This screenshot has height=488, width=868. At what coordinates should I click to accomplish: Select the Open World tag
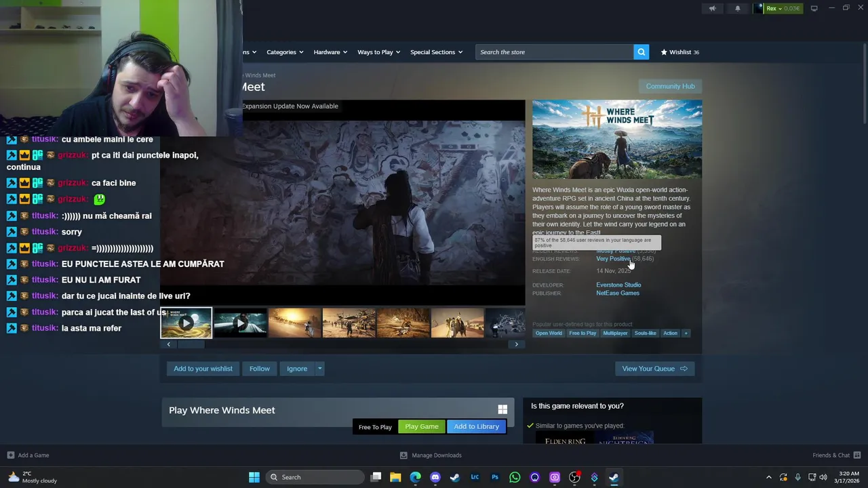549,333
